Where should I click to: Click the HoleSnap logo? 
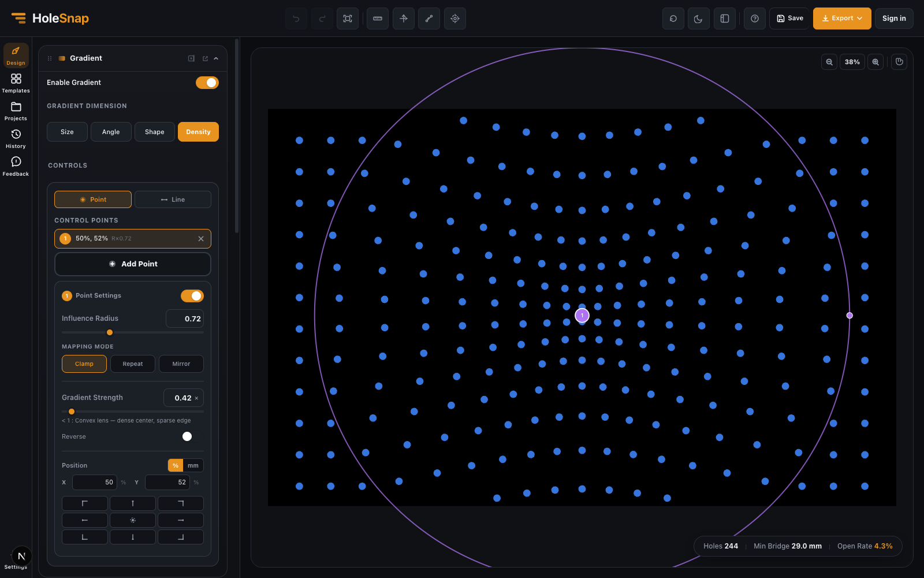[50, 18]
